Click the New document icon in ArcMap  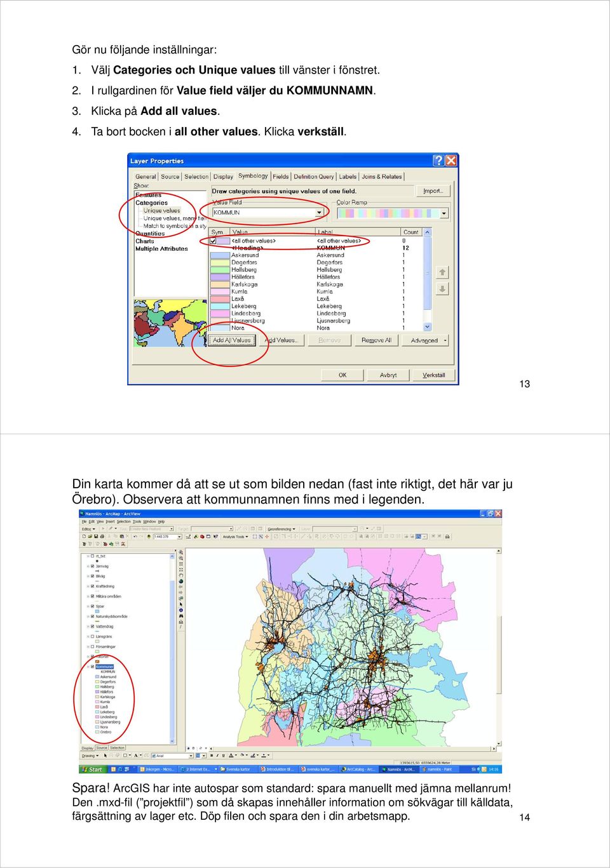point(85,537)
